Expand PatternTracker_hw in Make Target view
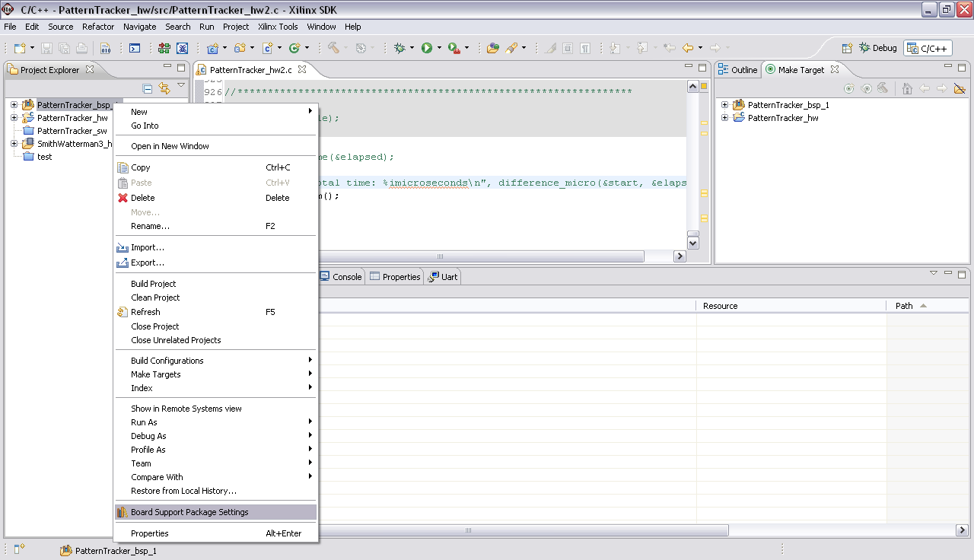 click(x=724, y=118)
